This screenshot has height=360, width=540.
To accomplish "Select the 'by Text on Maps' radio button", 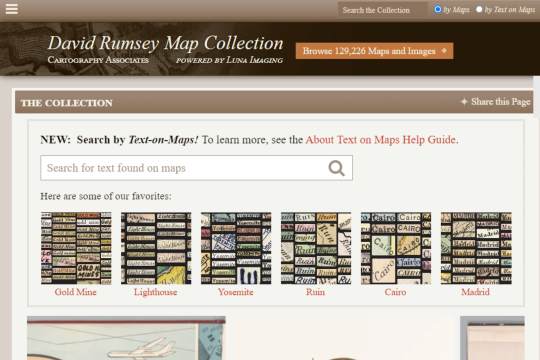I will tap(479, 9).
